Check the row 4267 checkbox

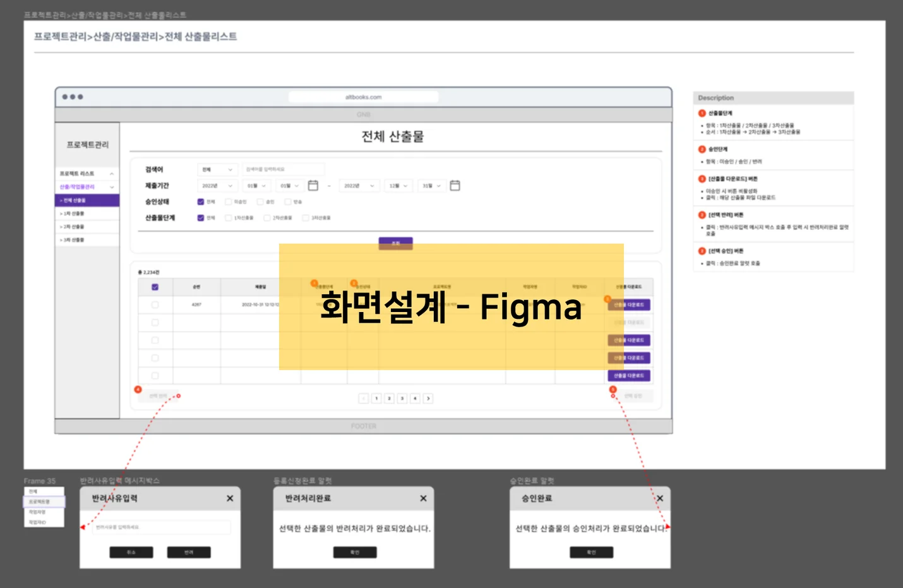click(155, 304)
